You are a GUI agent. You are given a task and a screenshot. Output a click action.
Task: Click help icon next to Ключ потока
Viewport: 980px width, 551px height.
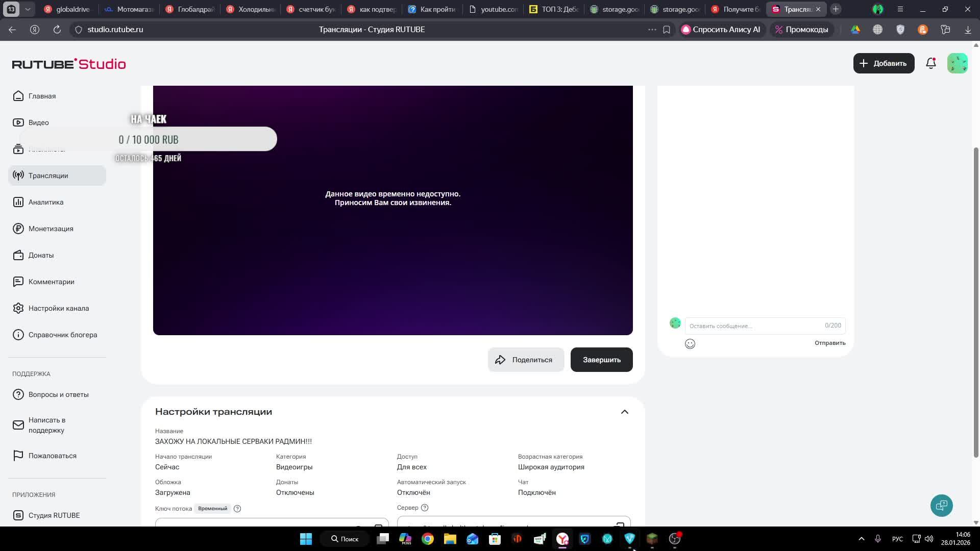pos(237,509)
